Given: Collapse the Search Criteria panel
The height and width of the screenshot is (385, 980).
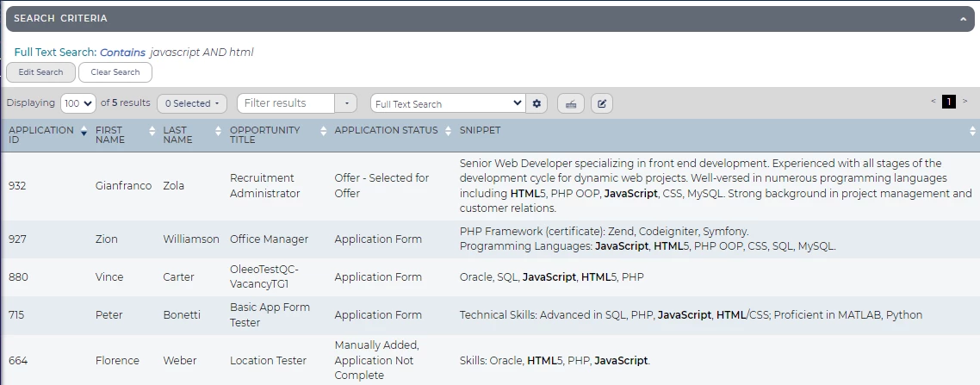Looking at the screenshot, I should click(x=964, y=18).
